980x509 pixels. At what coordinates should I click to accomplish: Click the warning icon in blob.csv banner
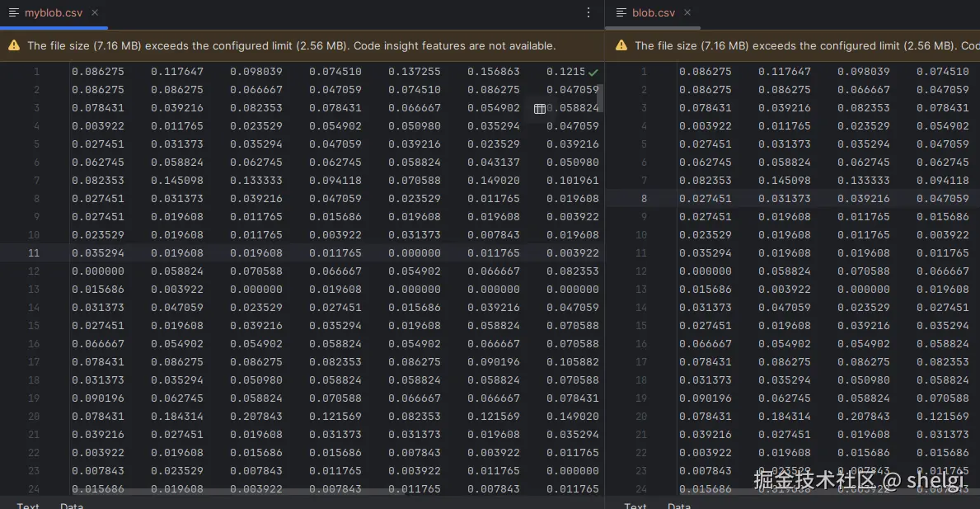(621, 45)
